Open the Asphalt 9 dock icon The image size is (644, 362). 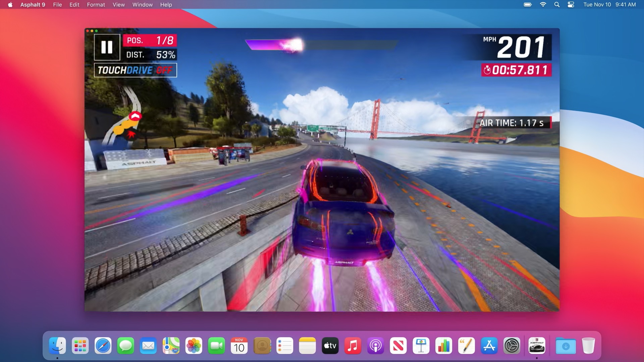(x=537, y=346)
